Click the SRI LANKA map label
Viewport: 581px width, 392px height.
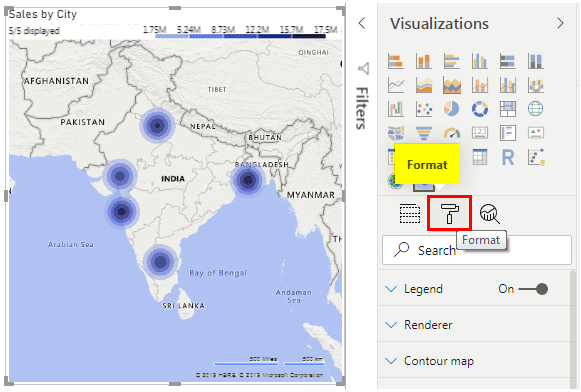click(x=183, y=306)
